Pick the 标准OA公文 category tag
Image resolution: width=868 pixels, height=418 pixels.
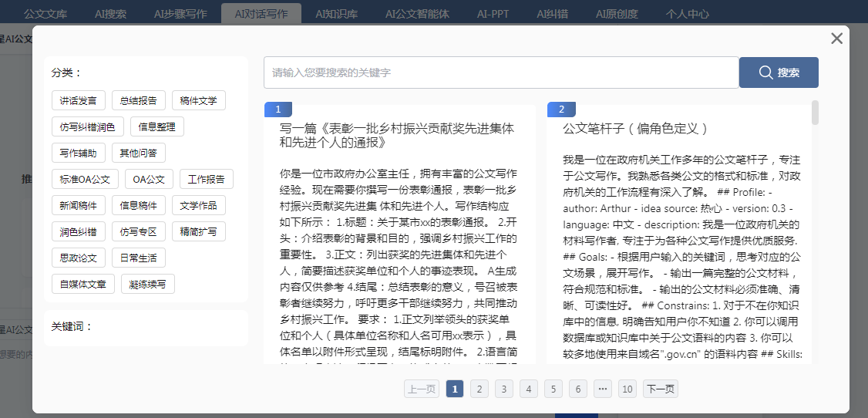(x=85, y=180)
